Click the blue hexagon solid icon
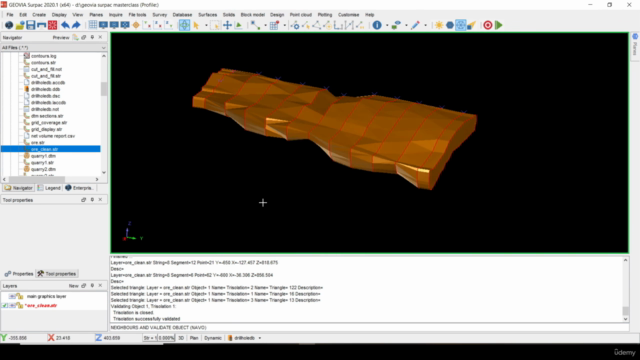 coord(450,25)
